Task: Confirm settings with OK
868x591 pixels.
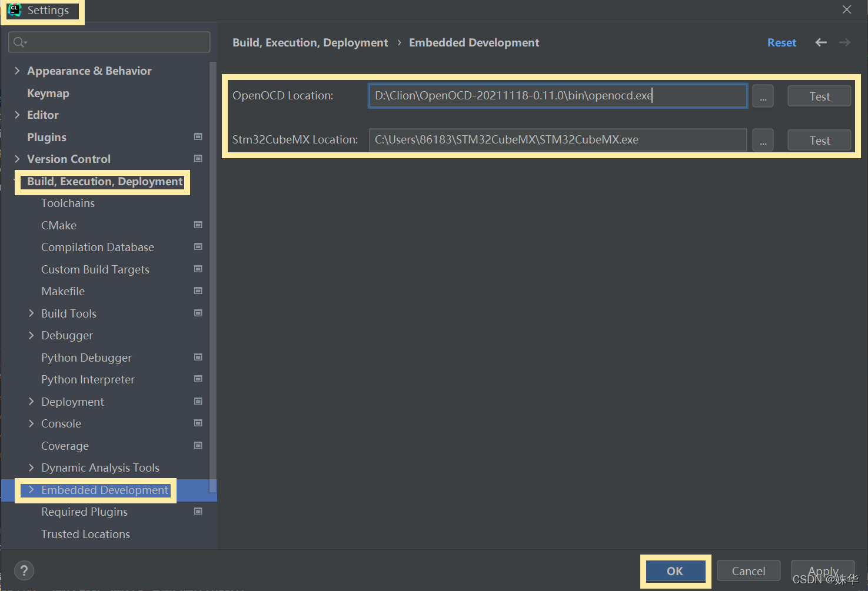Action: coord(675,571)
